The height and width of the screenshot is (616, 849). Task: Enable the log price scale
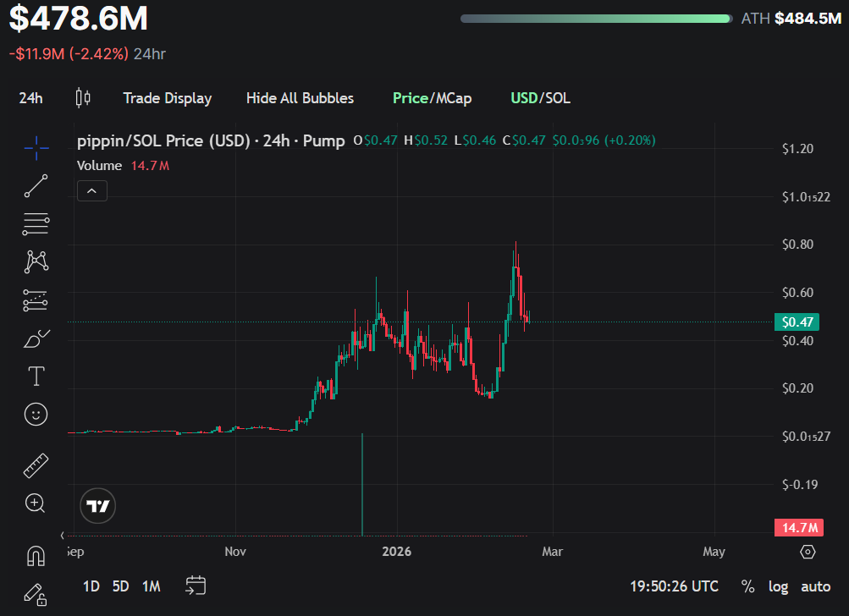point(778,586)
